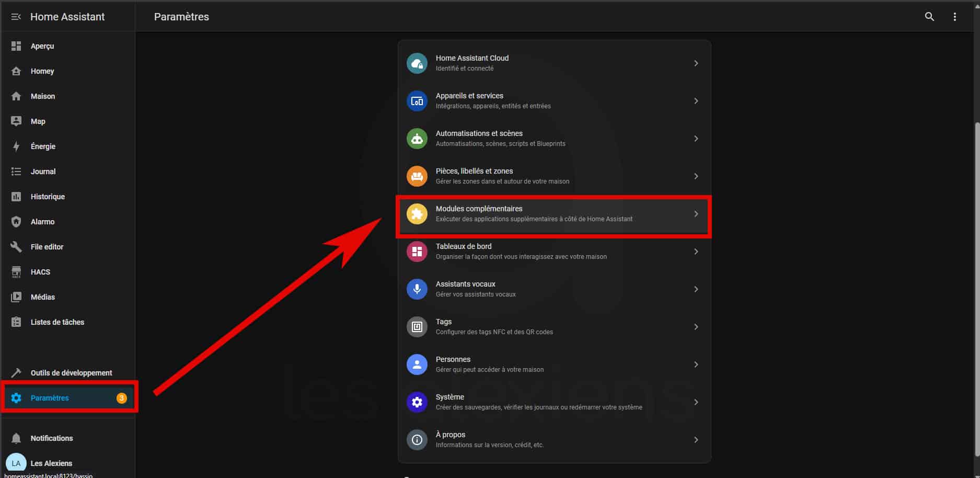Open Automatisations et scènes entry
Viewport: 980px width, 478px height.
point(554,139)
